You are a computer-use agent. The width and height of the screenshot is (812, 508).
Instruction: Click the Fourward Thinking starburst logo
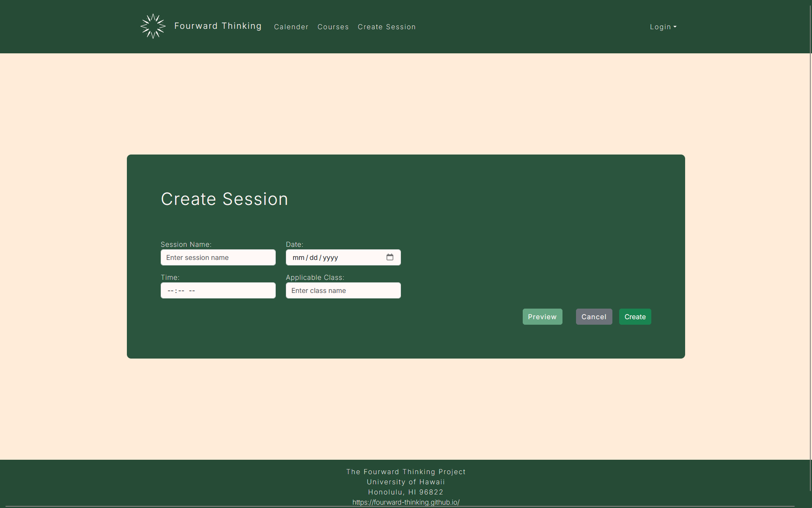(x=152, y=26)
